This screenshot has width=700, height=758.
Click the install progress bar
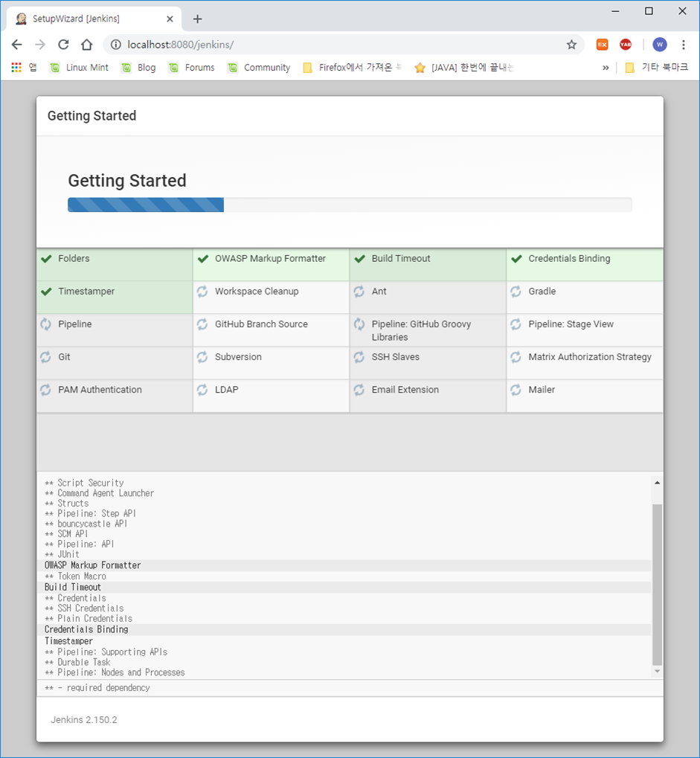350,205
